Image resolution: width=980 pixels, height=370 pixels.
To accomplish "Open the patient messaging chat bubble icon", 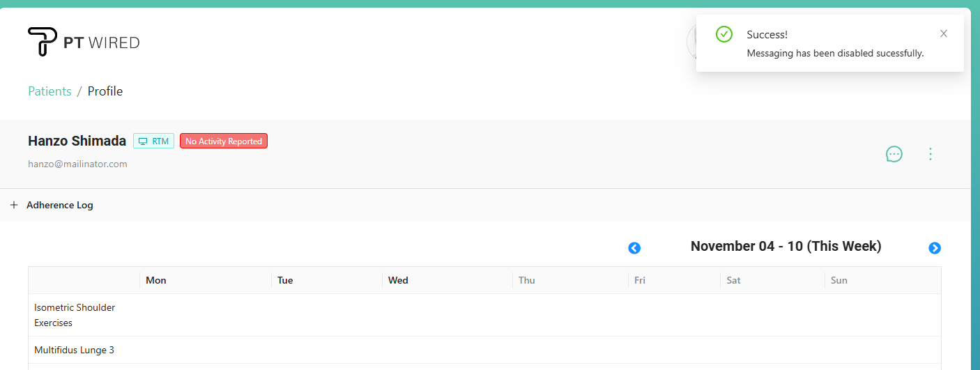I will click(x=894, y=154).
